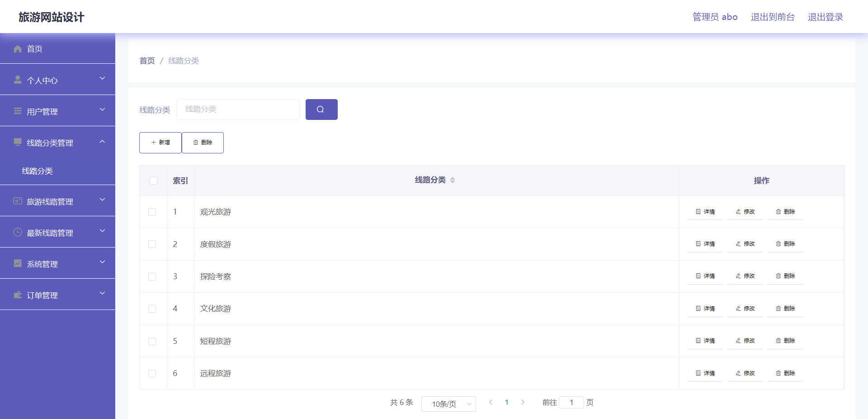This screenshot has width=868, height=419.
Task: Click the 个人中心 person icon
Action: 17,80
